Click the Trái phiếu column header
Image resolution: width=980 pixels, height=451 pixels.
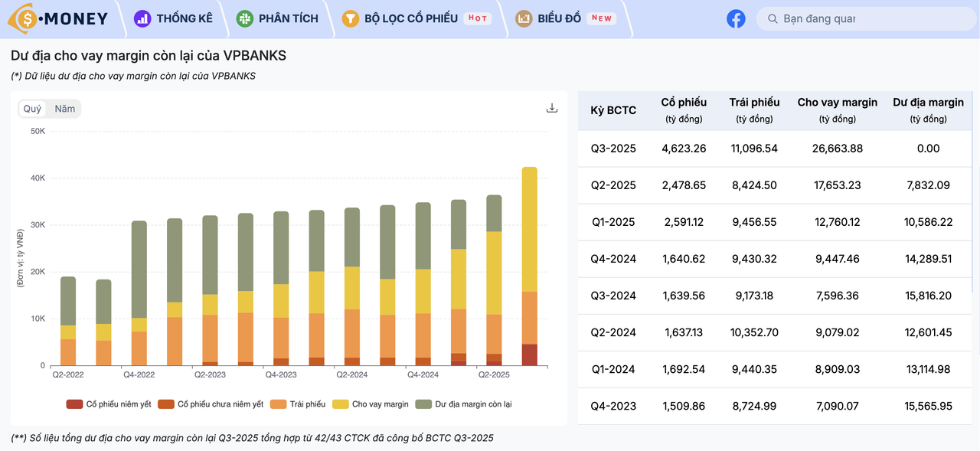pyautogui.click(x=754, y=109)
